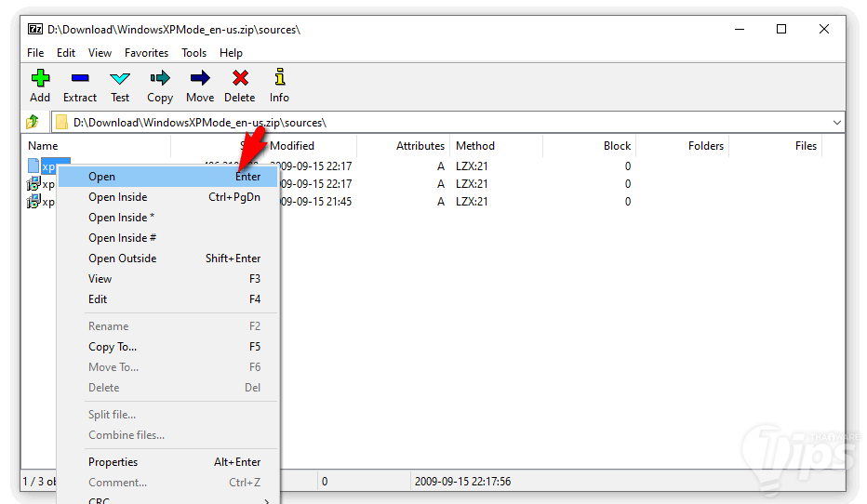Choose Properties in context menu
Screen dimensions: 867x504
[167, 462]
